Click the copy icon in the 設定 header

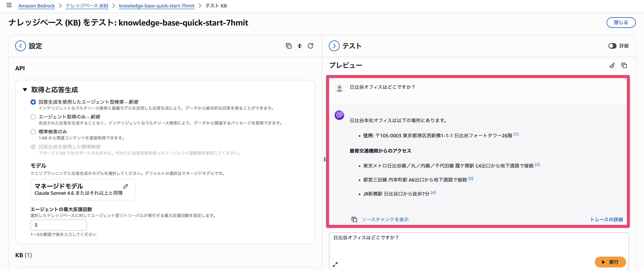point(289,46)
